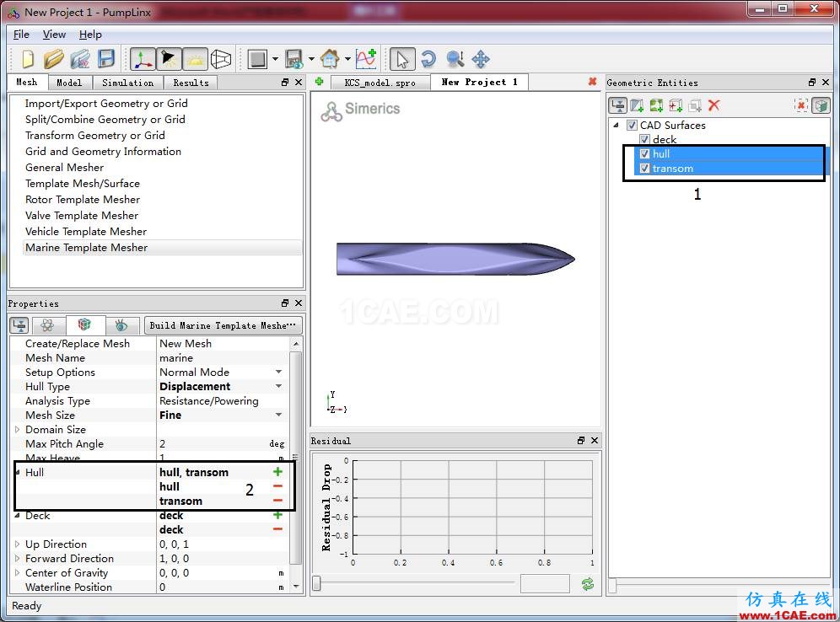This screenshot has height=622, width=840.
Task: Uncheck the deck surface checkbox
Action: [x=645, y=139]
